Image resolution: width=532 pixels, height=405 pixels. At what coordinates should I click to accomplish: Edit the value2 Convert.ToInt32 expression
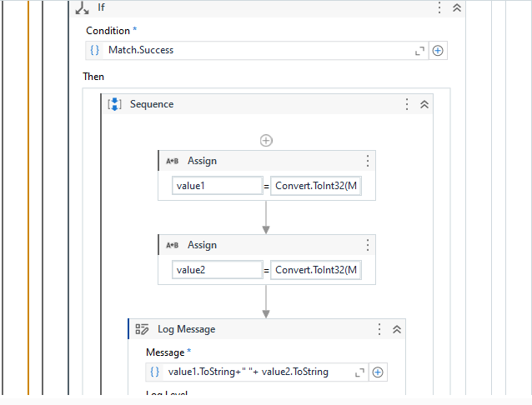pyautogui.click(x=316, y=270)
